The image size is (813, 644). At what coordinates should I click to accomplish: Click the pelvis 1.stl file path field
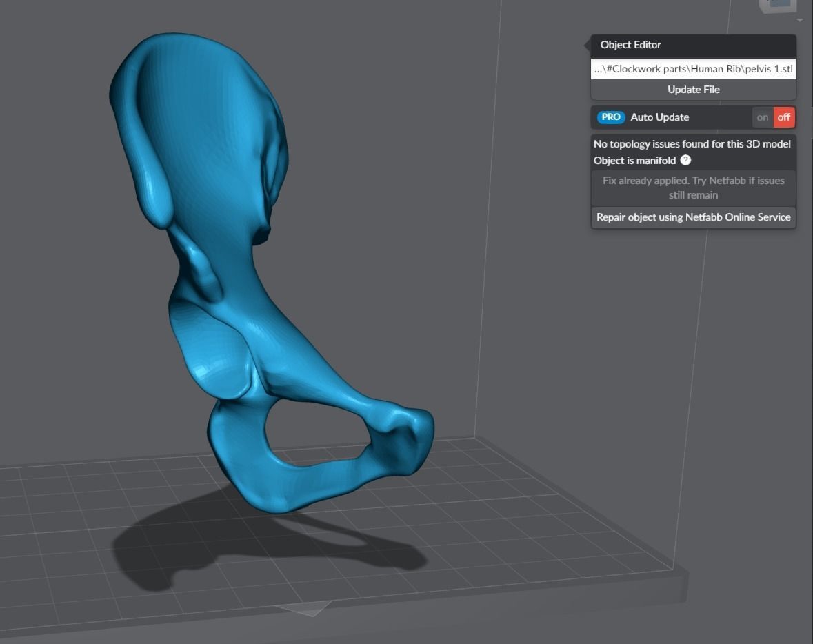[x=693, y=68]
